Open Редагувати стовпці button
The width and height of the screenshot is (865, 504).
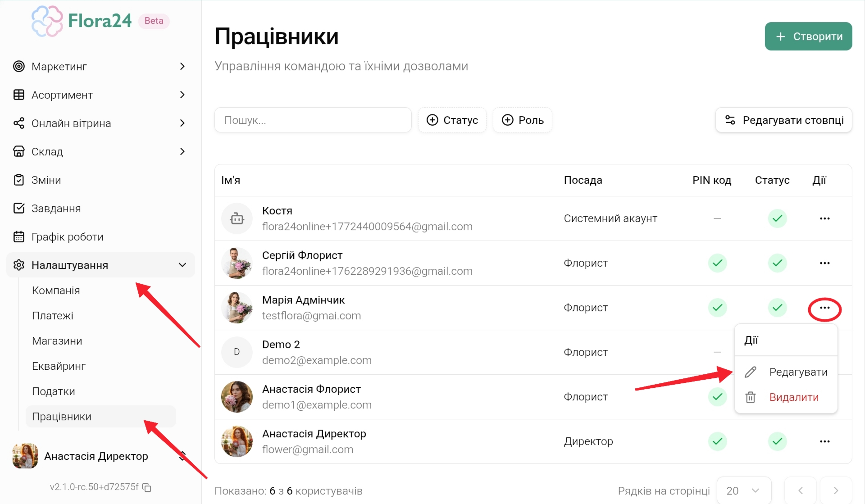click(783, 120)
